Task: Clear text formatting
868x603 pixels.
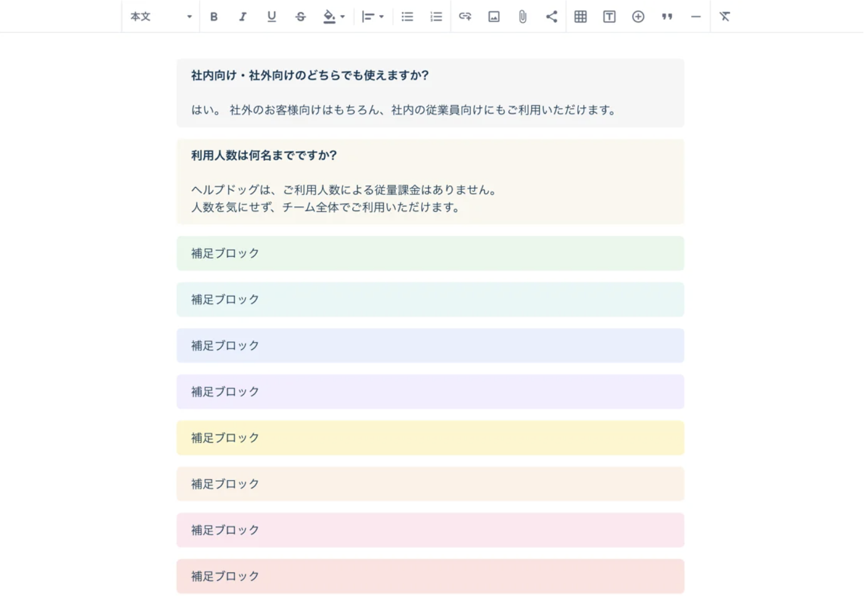Action: [725, 17]
